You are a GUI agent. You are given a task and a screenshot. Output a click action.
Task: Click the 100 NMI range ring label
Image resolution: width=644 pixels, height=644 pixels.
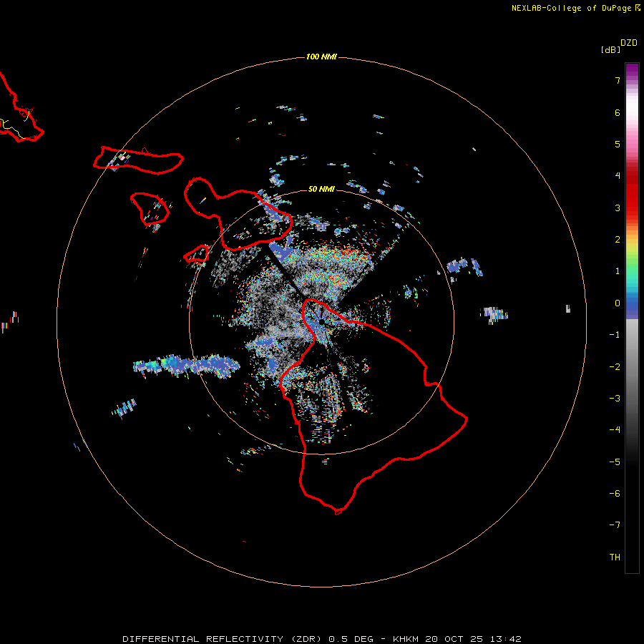[x=321, y=57]
